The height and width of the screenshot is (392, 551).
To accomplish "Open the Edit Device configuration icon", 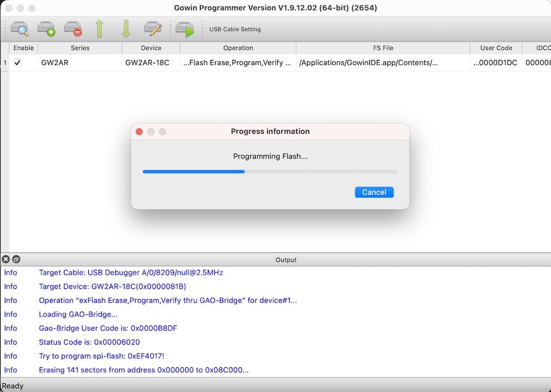I will point(152,29).
